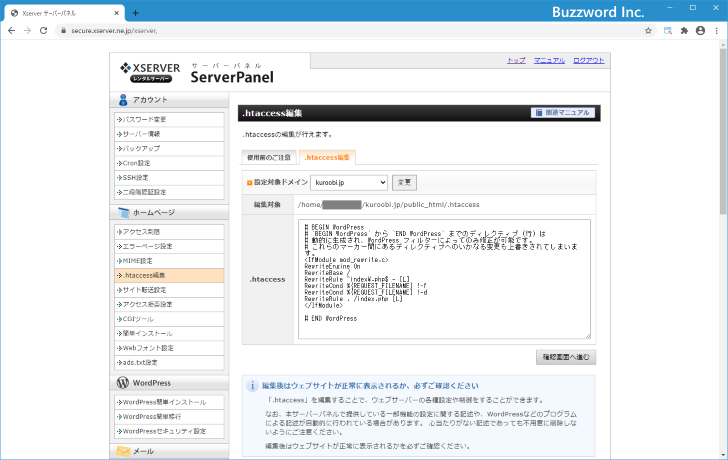Image resolution: width=728 pixels, height=460 pixels.
Task: Open the extensions puzzle icon
Action: pos(684,31)
